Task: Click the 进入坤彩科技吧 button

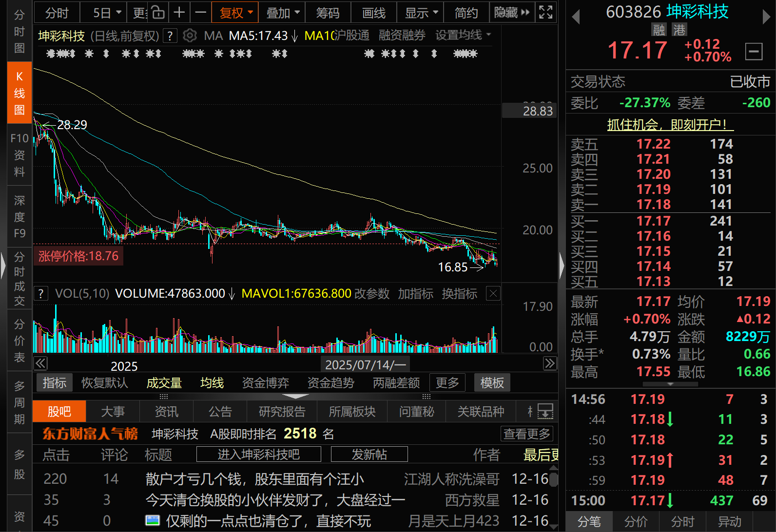Action: [258, 455]
